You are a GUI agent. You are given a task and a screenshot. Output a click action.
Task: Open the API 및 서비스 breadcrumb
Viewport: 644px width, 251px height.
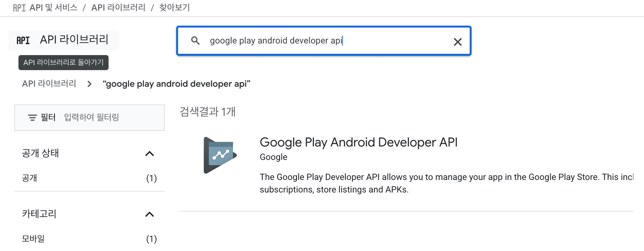54,8
